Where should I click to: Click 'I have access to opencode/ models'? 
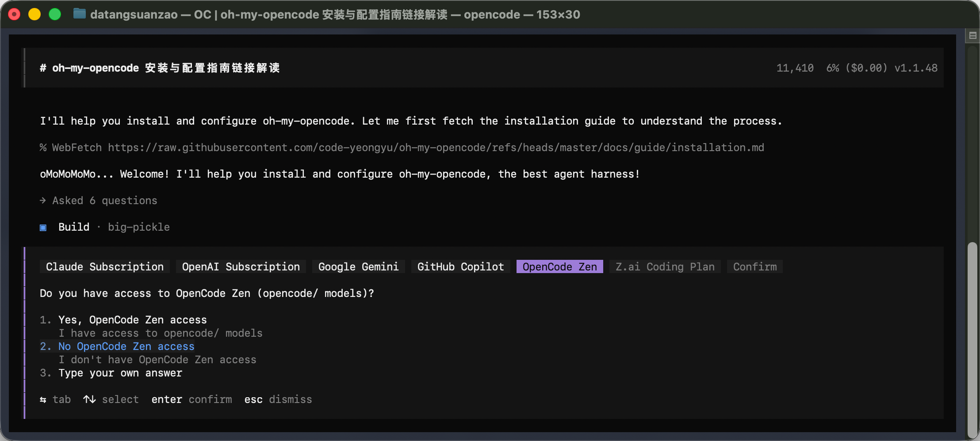(x=161, y=333)
